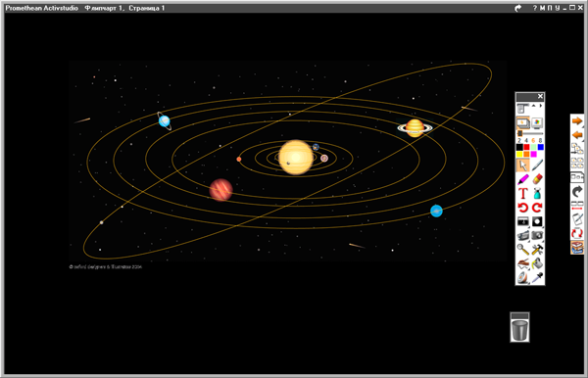Image resolution: width=588 pixels, height=378 pixels.
Task: Choose the teal Clear spray bottle tool
Action: pos(537,193)
